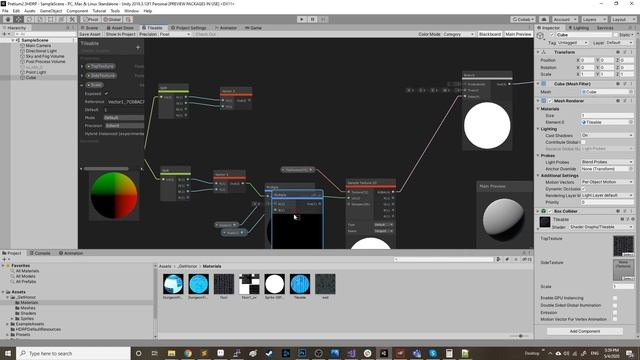Open the Color Mode Category dropdown
This screenshot has height=360, width=640.
[x=458, y=34]
